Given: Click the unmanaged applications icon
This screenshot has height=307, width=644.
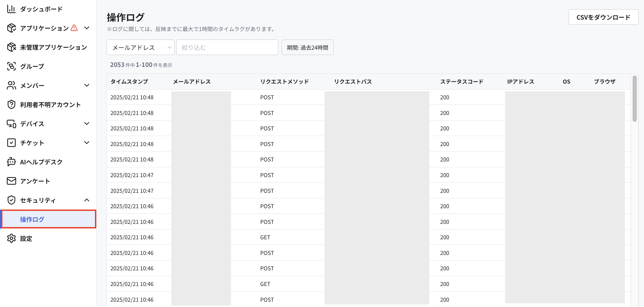Looking at the screenshot, I should point(11,47).
